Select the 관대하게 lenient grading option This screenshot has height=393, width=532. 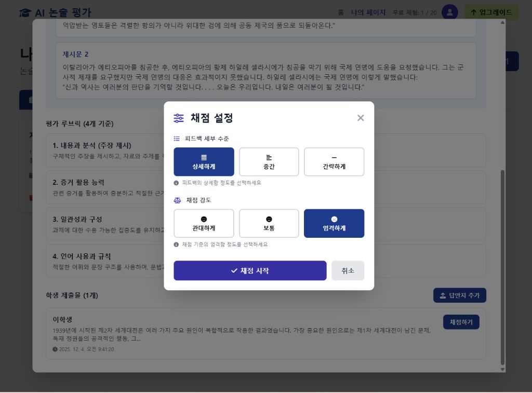[x=204, y=223]
